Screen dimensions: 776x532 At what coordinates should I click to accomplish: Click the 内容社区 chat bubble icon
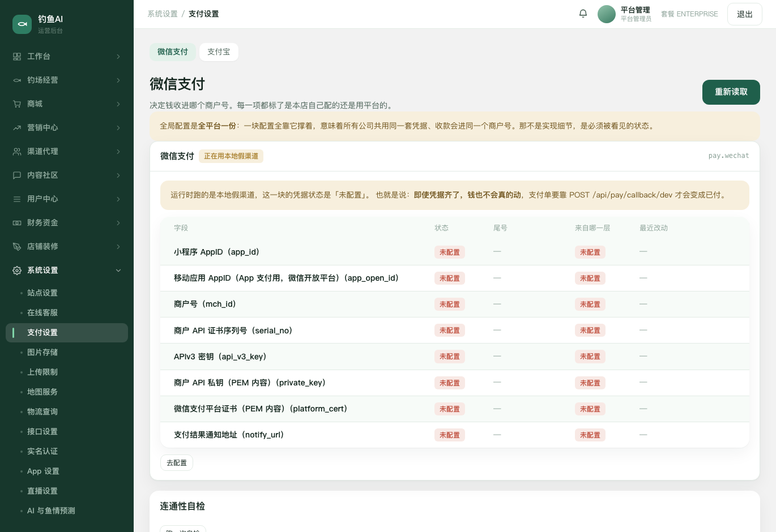tap(17, 175)
